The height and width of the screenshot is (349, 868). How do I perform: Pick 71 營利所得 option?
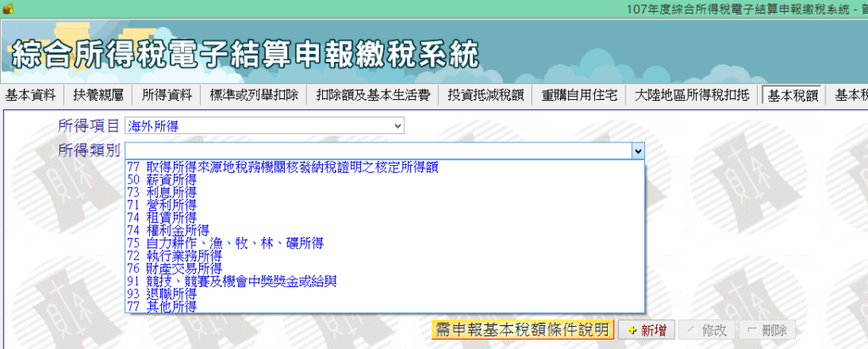pos(161,206)
